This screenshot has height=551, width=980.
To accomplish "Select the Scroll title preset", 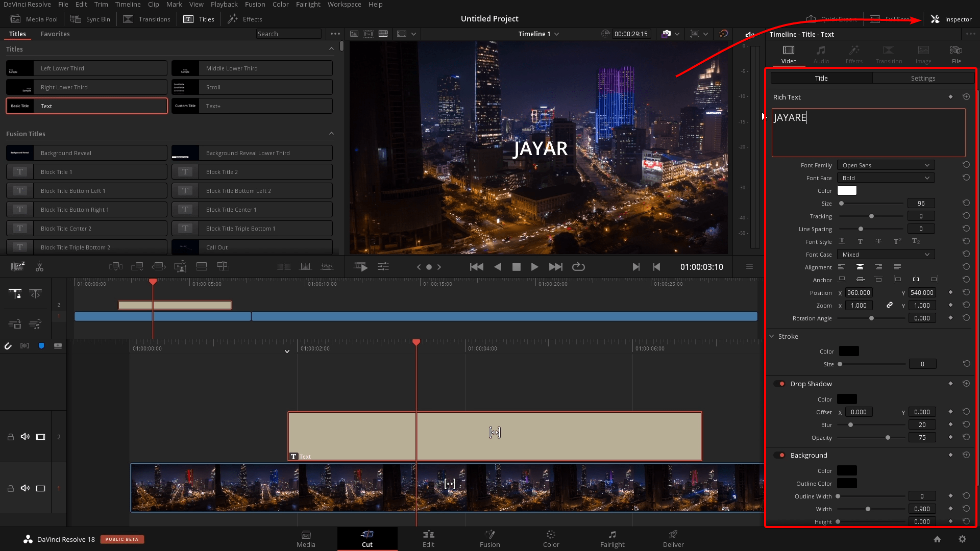I will tap(252, 87).
